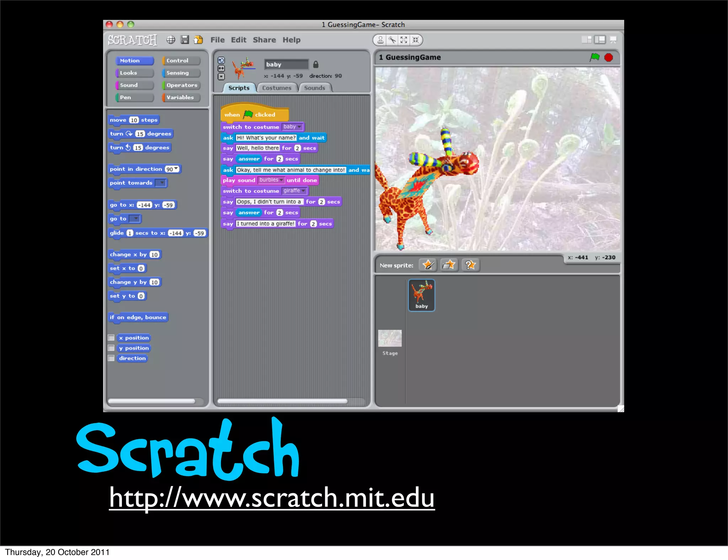Click the move 10 steps block
Image resolution: width=728 pixels, height=560 pixels.
pyautogui.click(x=134, y=120)
